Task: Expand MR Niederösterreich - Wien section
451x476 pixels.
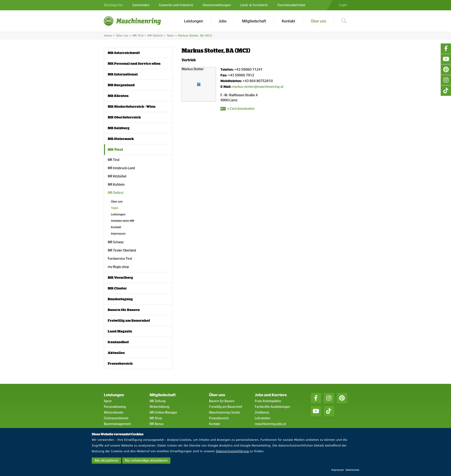Action: click(138, 107)
